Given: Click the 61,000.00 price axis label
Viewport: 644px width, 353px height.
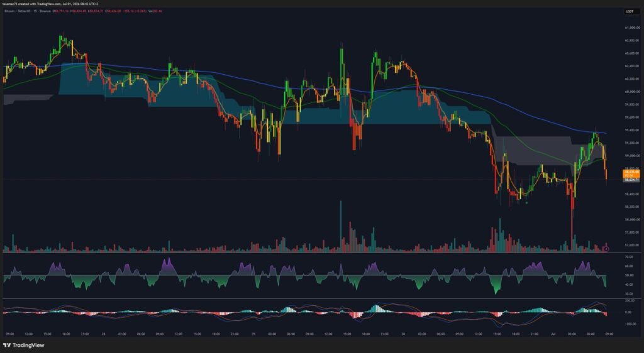Looking at the screenshot, I should 631,28.
